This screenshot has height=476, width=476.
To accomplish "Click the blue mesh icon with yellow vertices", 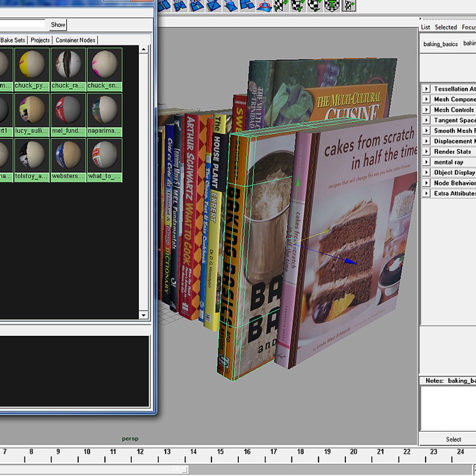I will (x=180, y=6).
